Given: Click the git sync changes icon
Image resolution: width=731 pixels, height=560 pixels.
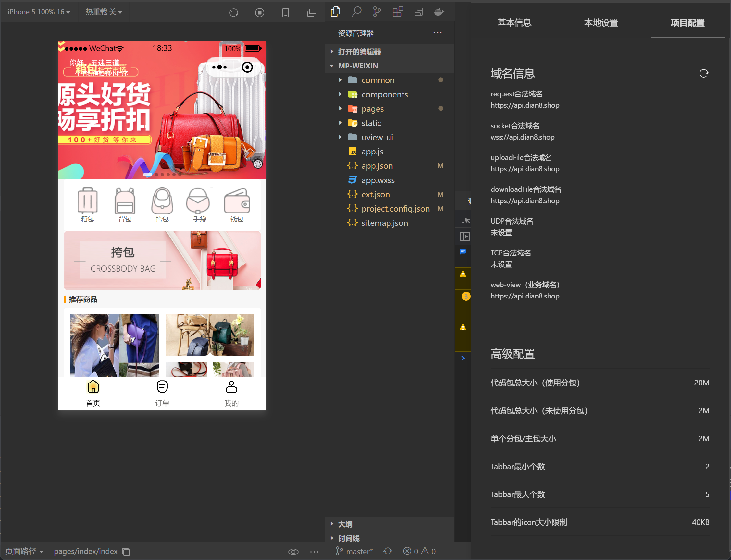Looking at the screenshot, I should coord(388,551).
